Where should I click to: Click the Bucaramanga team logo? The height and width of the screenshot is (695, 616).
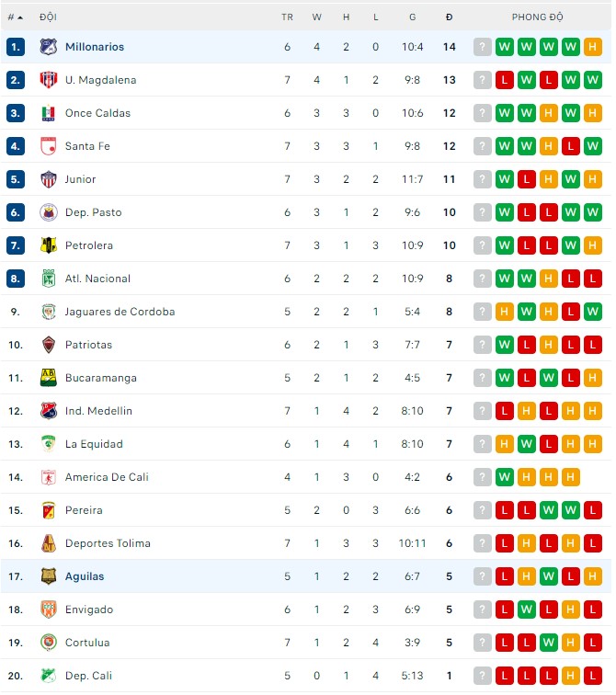point(49,378)
